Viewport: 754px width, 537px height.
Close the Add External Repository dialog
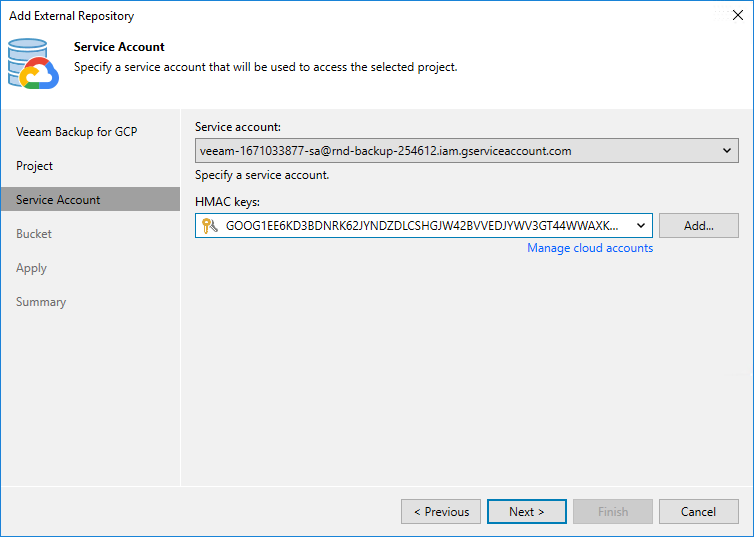[737, 15]
